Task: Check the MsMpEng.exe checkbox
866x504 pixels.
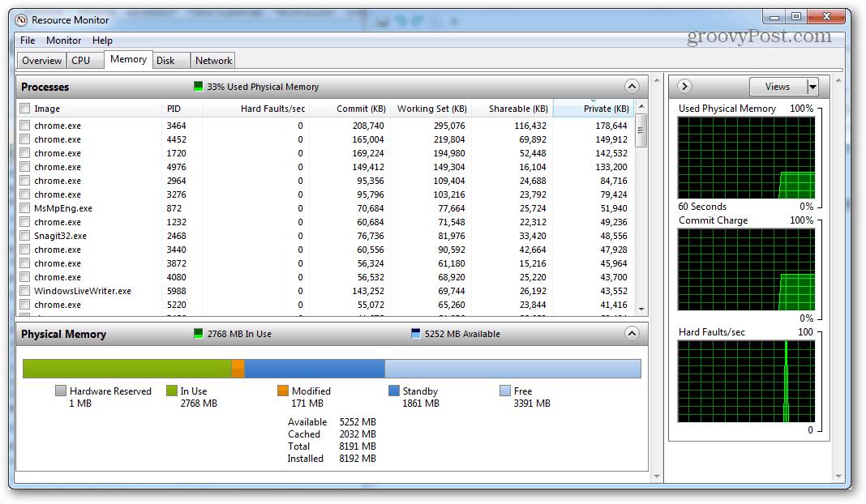Action: (x=25, y=208)
